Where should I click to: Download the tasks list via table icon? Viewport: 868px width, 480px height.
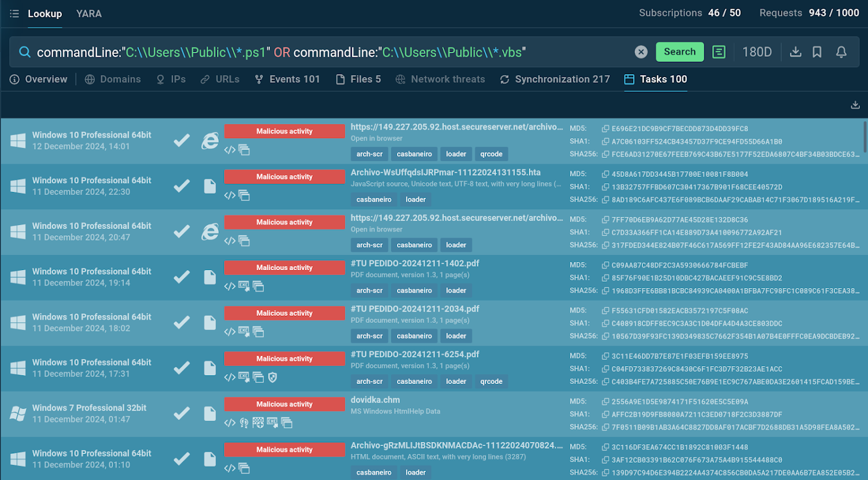click(855, 105)
